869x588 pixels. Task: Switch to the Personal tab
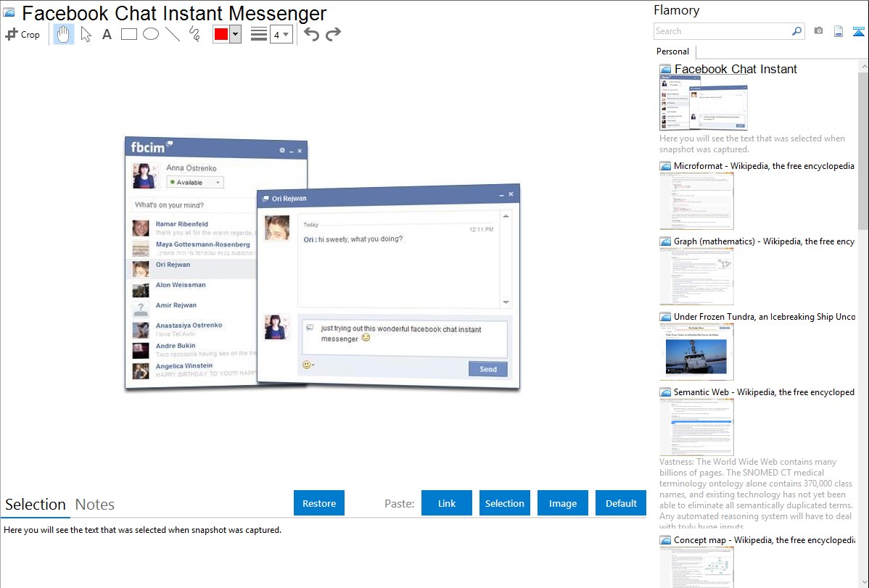pyautogui.click(x=673, y=51)
